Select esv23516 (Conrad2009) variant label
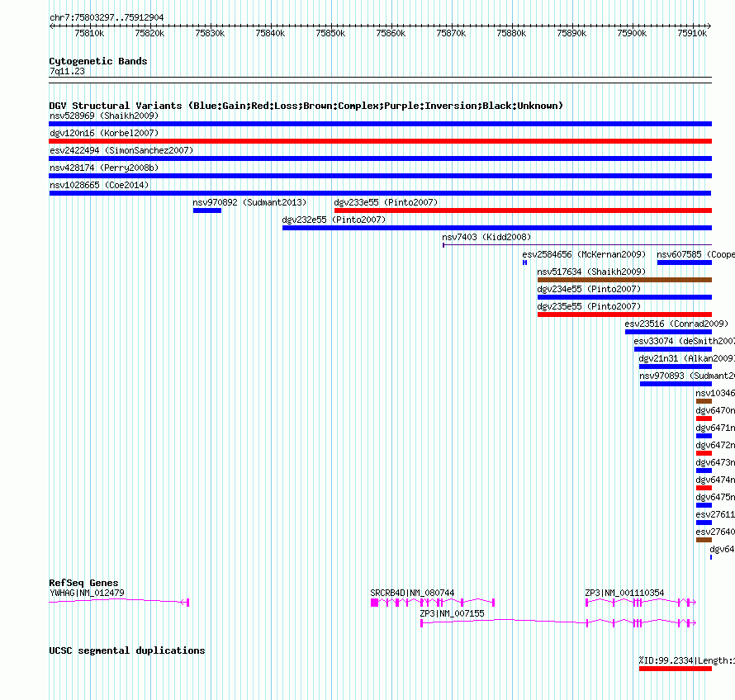 676,324
